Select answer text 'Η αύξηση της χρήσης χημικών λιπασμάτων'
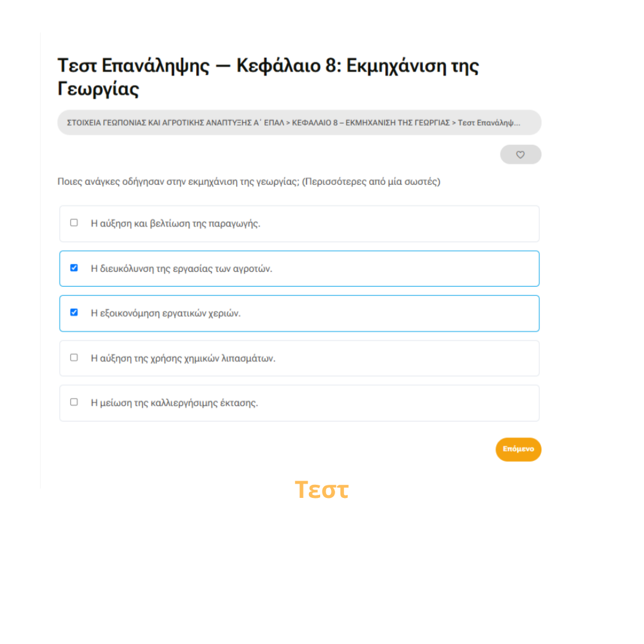This screenshot has height=644, width=644. tap(183, 358)
